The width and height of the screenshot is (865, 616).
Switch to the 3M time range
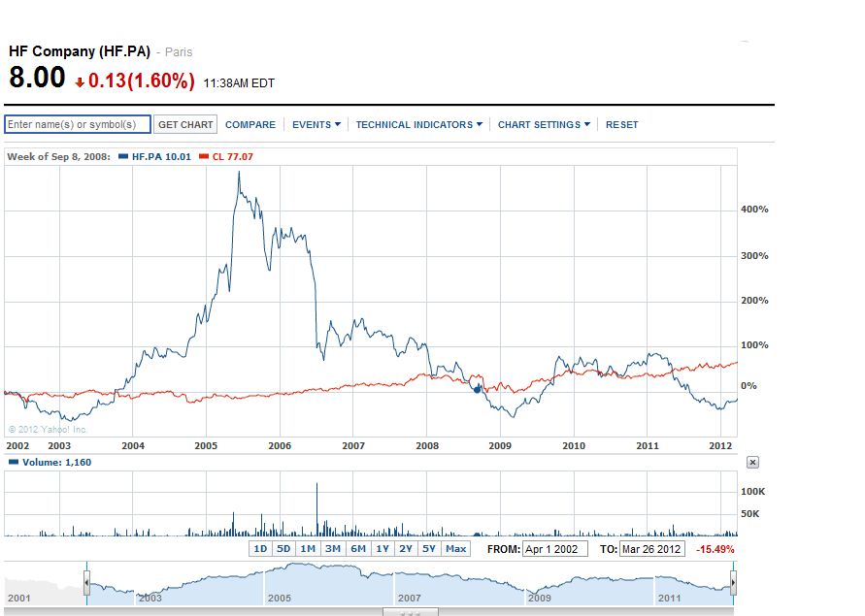point(333,549)
